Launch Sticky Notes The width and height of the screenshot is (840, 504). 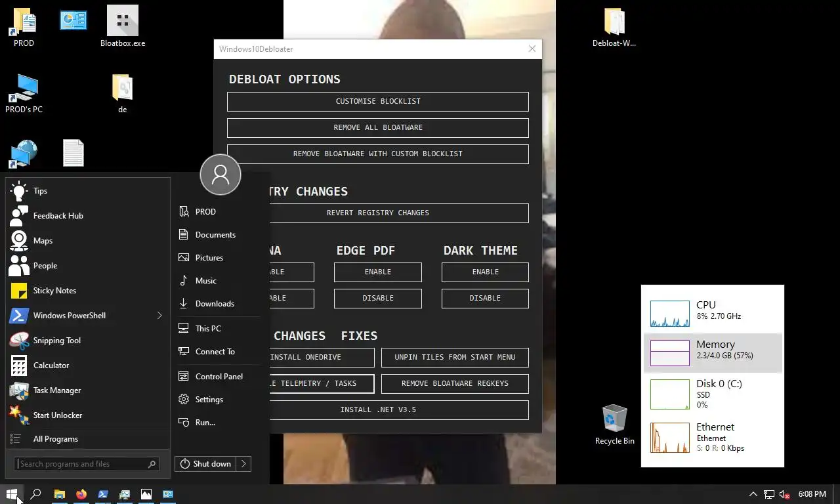pyautogui.click(x=88, y=291)
